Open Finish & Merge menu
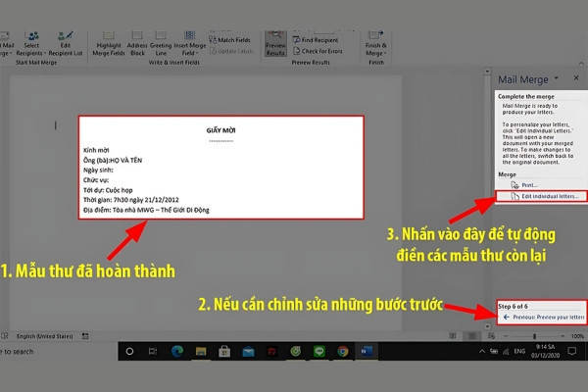This screenshot has width=588, height=392. [x=375, y=44]
